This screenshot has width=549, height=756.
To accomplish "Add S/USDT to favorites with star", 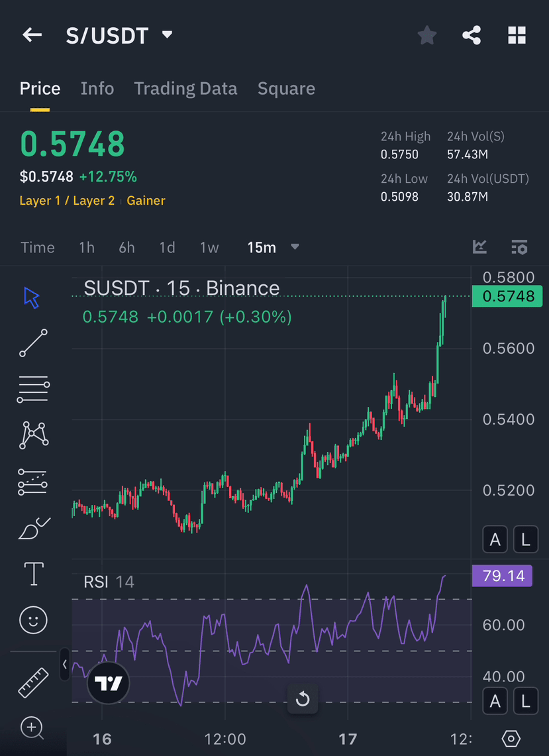I will pos(426,35).
